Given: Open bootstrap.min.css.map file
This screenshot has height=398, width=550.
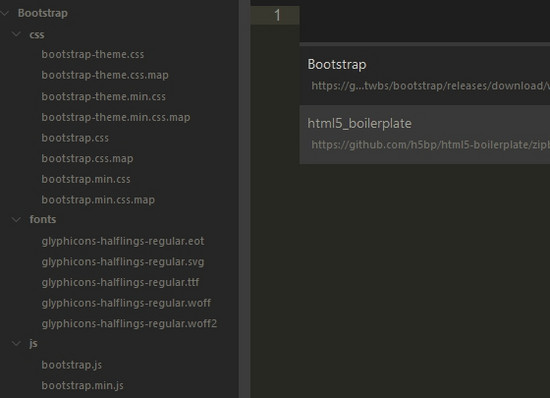Looking at the screenshot, I should (x=98, y=200).
